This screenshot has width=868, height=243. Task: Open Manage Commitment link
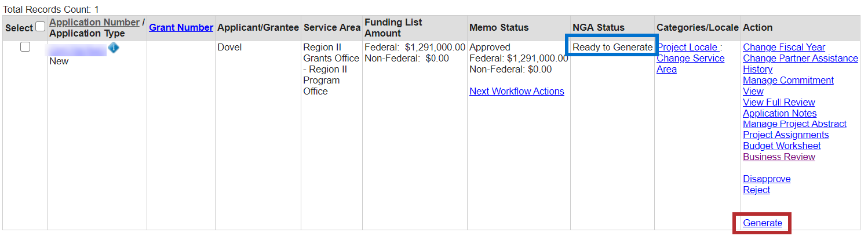788,80
